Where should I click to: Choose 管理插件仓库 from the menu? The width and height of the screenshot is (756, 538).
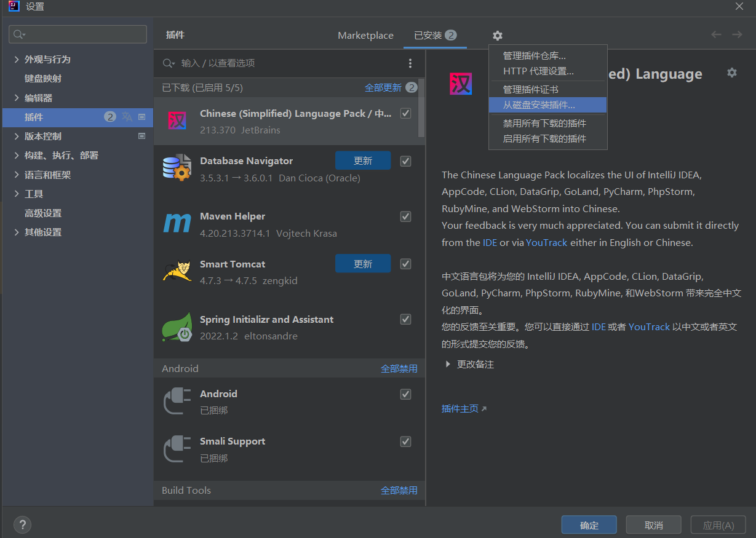(x=548, y=56)
